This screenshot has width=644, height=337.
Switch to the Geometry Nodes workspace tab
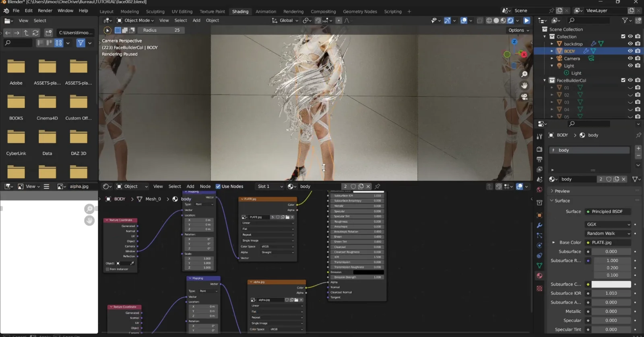pyautogui.click(x=359, y=11)
